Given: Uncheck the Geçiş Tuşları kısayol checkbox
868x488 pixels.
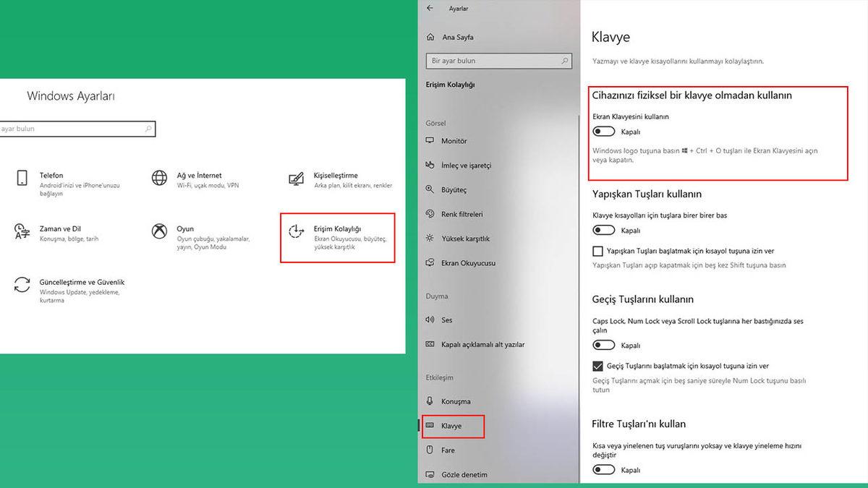Looking at the screenshot, I should 597,366.
